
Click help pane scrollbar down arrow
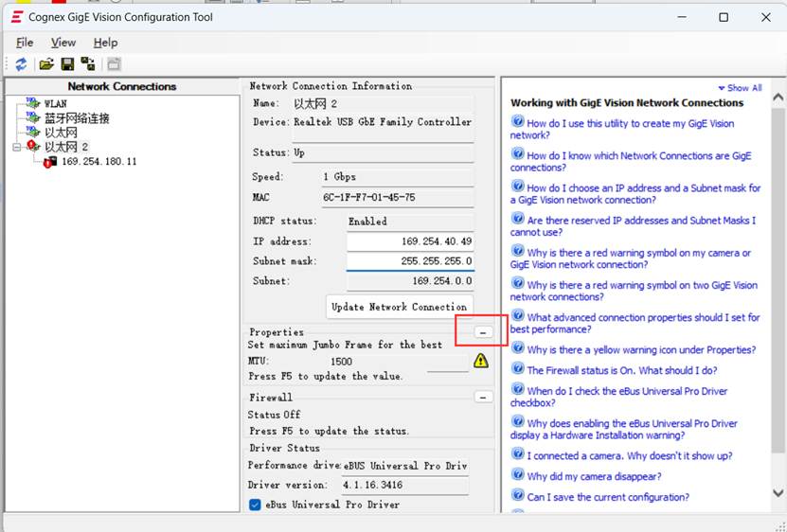(x=778, y=493)
